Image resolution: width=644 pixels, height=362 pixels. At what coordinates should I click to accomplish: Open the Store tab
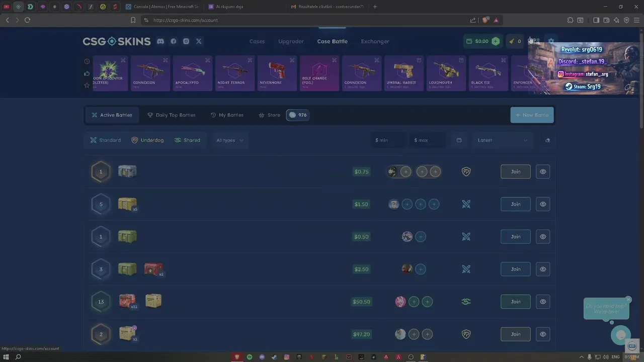269,115
